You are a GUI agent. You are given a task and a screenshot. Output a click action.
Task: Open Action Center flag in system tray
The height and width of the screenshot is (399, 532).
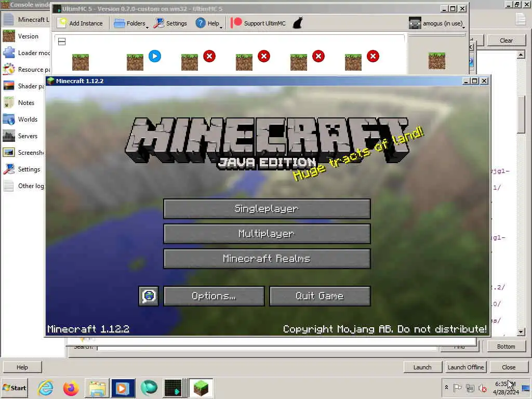coord(457,388)
